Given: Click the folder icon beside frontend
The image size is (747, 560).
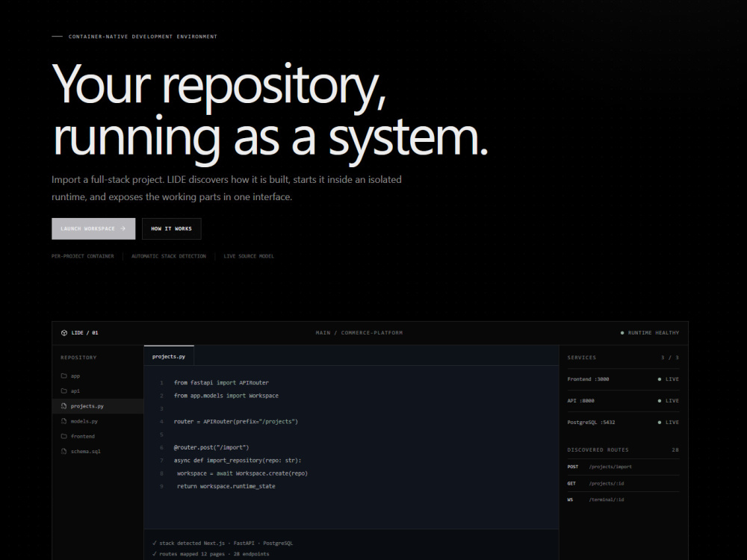Looking at the screenshot, I should (63, 436).
